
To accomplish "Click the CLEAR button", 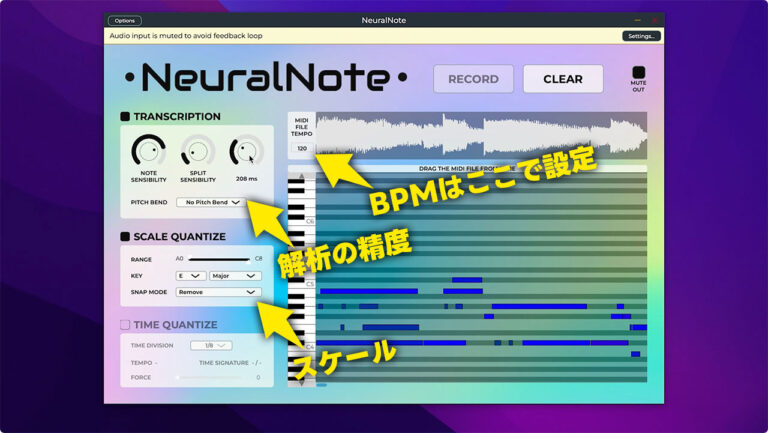I will 563,79.
